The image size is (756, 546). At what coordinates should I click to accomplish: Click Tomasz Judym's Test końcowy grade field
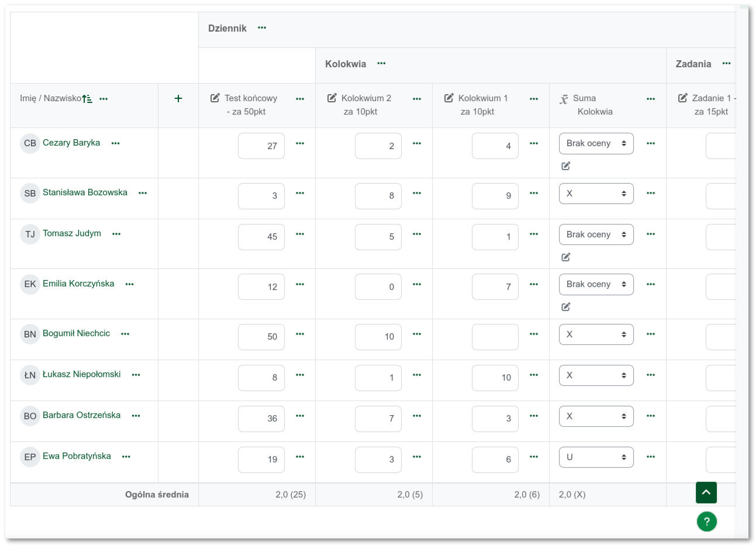261,237
